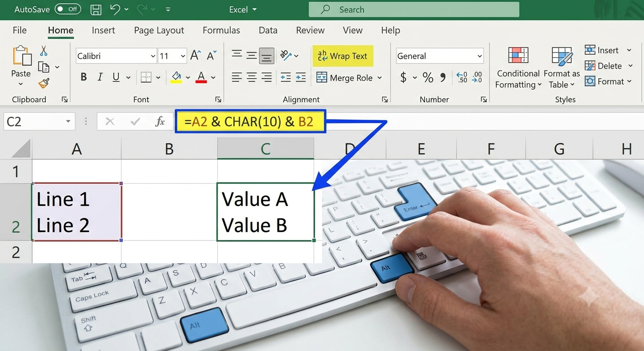Apply the red Font Color
Screen dimensions: 644x351
point(201,77)
